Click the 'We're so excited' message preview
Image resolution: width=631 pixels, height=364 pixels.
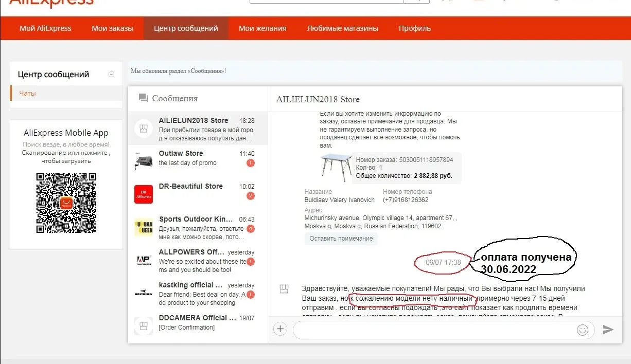pyautogui.click(x=202, y=266)
